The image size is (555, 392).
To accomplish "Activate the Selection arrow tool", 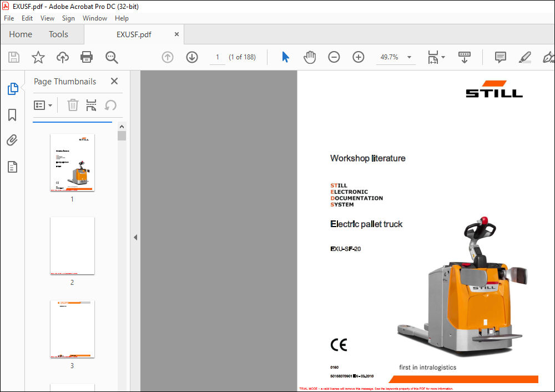I will (285, 57).
